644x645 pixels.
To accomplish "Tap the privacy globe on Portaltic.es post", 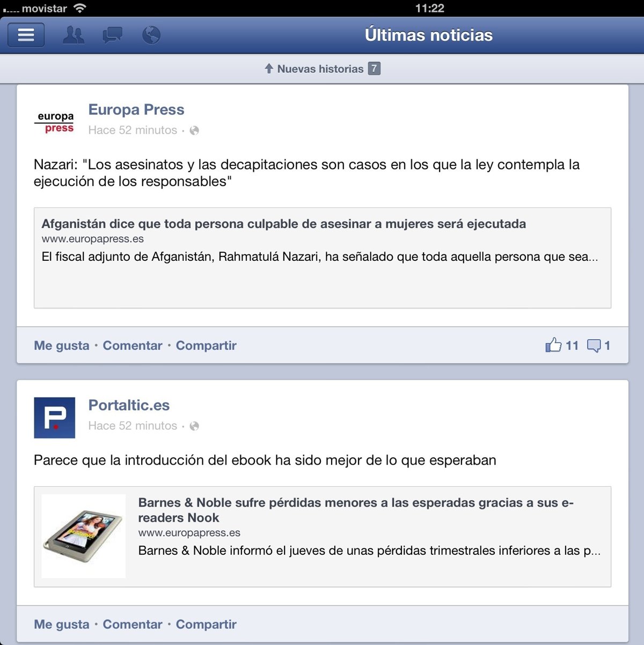I will pyautogui.click(x=194, y=426).
